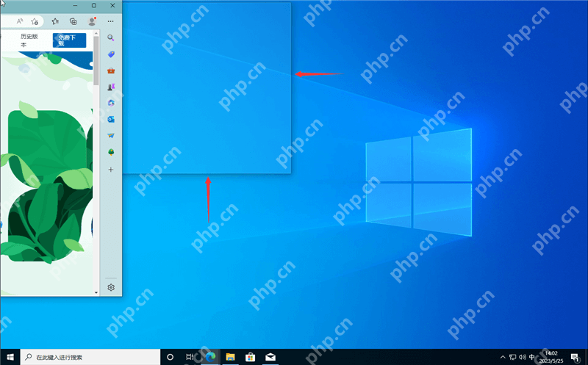Open the Tools briefcase icon in sidebar

coord(111,71)
